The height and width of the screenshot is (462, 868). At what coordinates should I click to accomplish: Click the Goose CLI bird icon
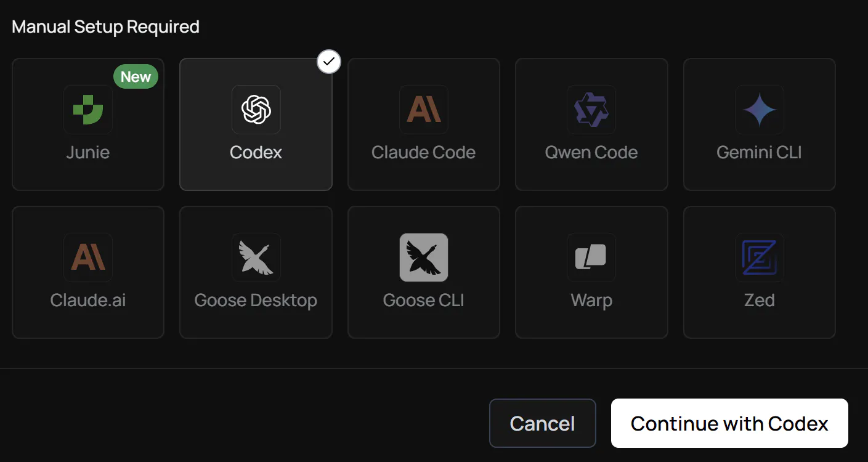(424, 257)
